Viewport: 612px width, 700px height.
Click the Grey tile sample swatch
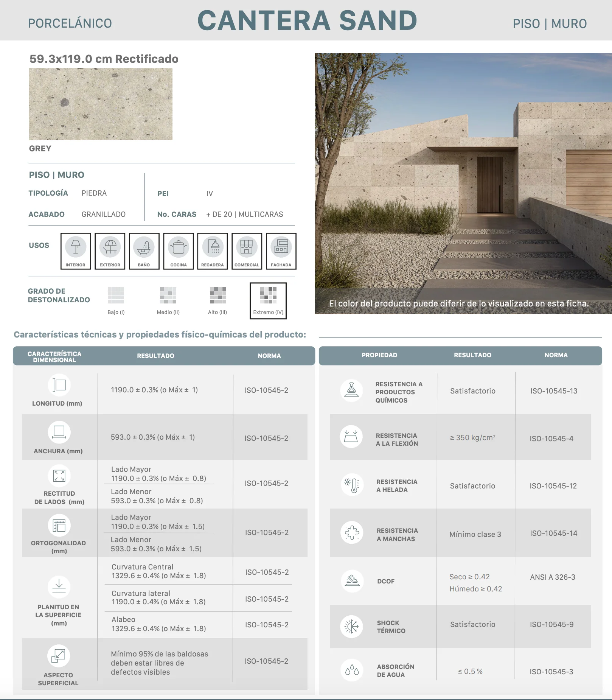coord(101,104)
